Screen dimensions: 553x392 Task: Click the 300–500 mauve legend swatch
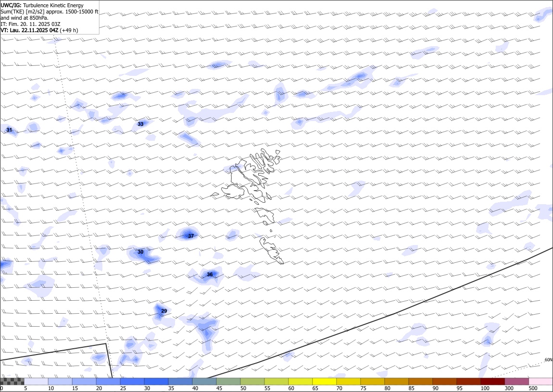[x=516, y=381]
